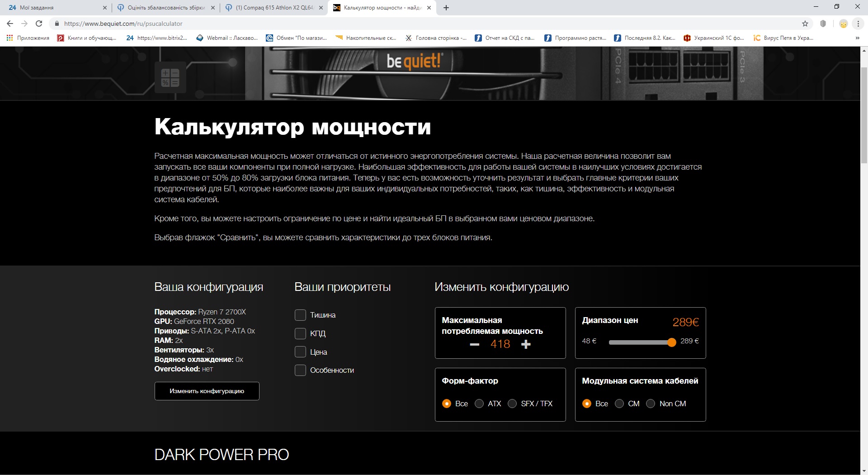Open a new browser tab

coord(446,8)
